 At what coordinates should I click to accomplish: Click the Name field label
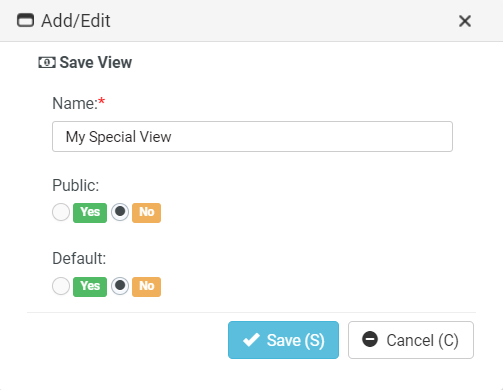point(78,103)
